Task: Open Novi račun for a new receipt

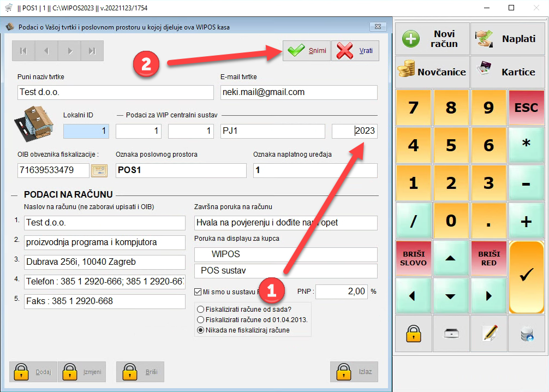Action: 432,39
